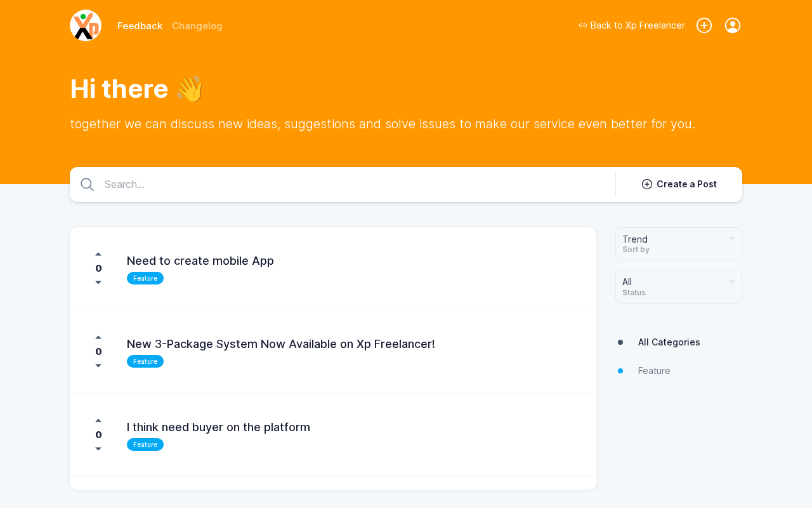Follow the Back to Xp Freelancer link
The height and width of the screenshot is (508, 812).
click(632, 25)
